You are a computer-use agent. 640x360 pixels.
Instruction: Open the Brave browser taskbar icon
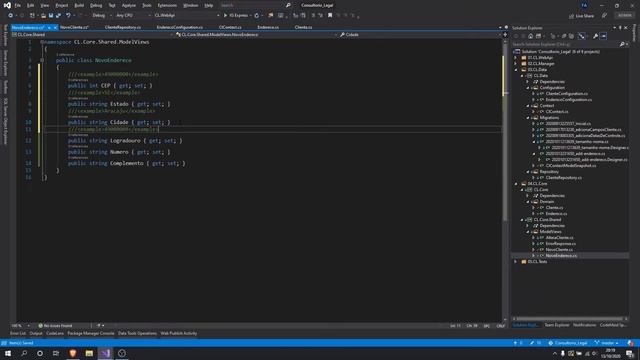(x=73, y=353)
